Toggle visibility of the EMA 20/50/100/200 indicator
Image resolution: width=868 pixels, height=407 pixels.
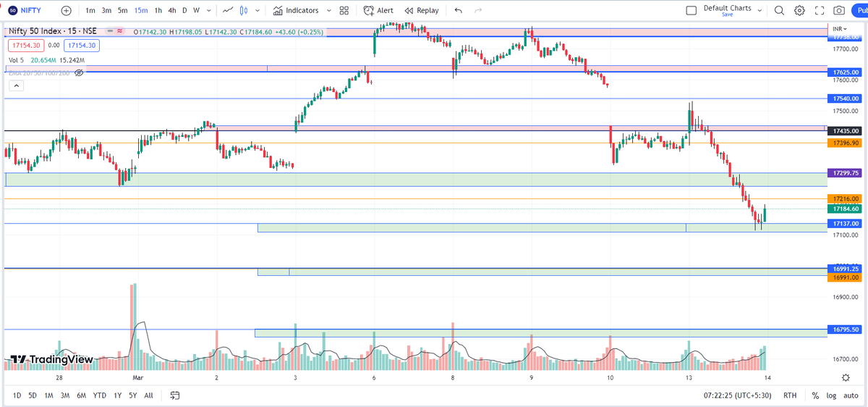point(79,73)
